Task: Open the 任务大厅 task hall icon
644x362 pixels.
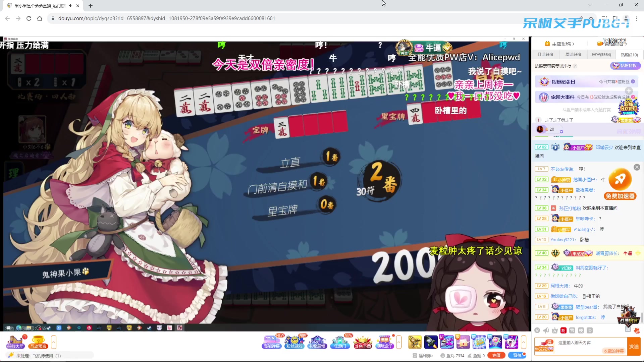Action: 15,342
